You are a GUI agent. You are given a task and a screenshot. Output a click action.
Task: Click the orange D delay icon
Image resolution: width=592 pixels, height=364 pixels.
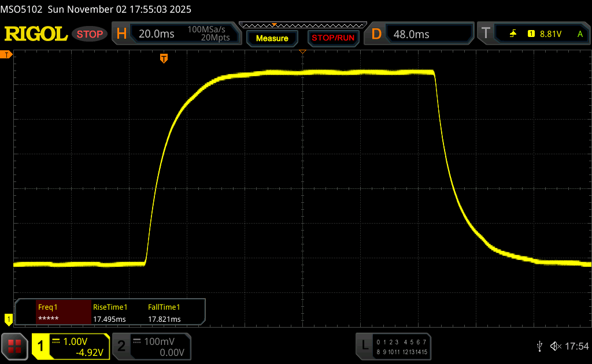376,34
